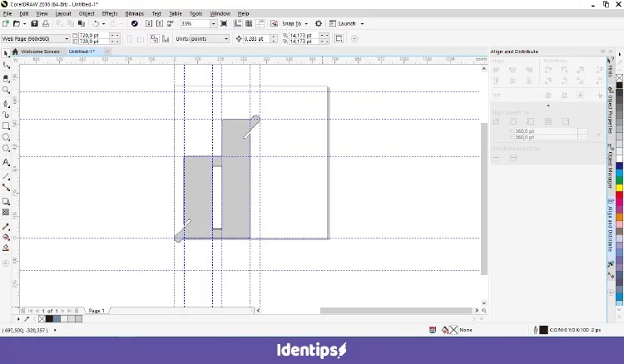Click the Save icon in toolbar
Image resolution: width=624 pixels, height=364 pixels.
(x=34, y=24)
